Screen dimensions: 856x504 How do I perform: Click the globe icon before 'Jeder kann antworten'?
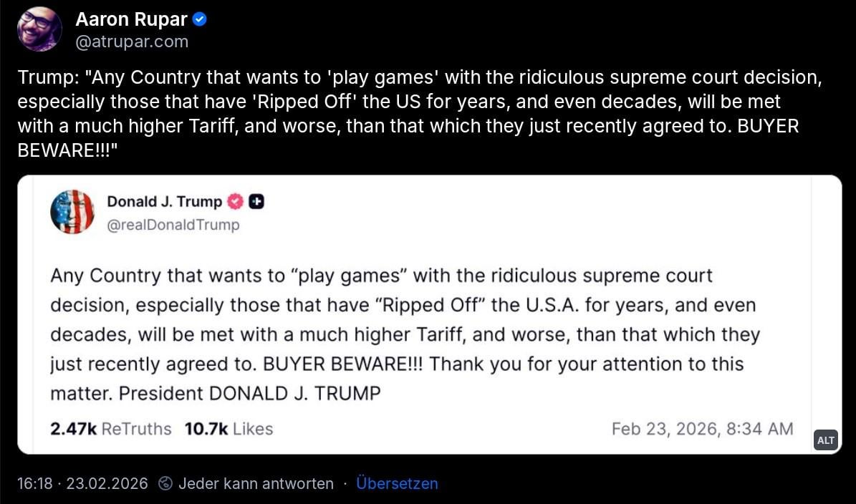(165, 484)
